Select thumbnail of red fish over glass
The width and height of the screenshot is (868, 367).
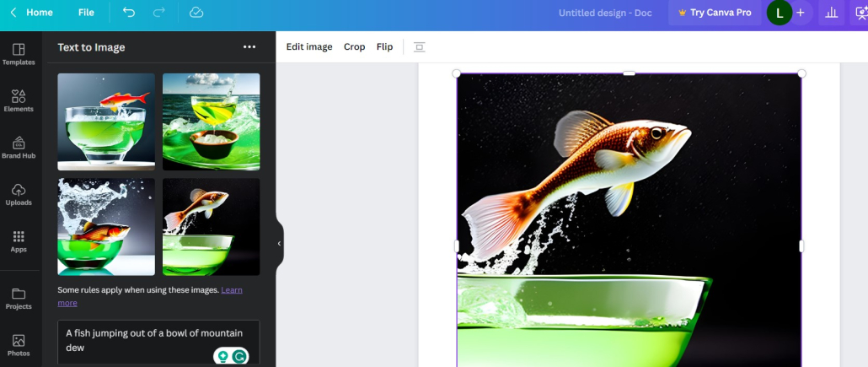pos(106,122)
